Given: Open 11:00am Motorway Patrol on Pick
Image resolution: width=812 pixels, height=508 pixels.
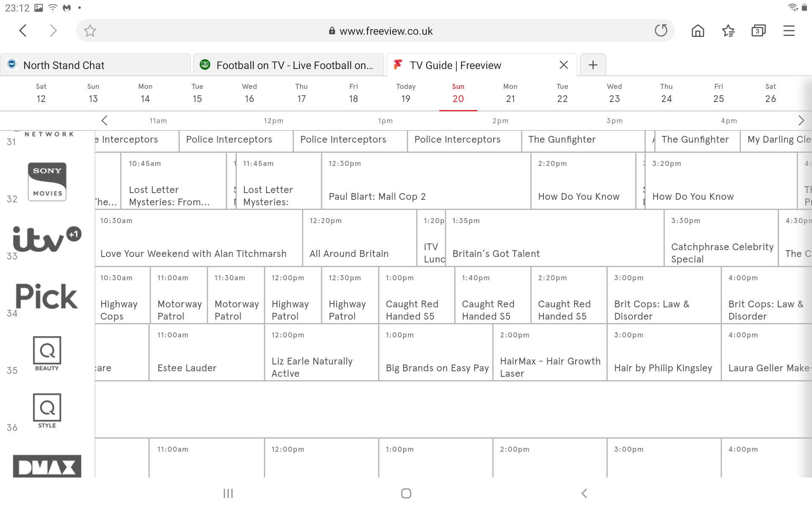Looking at the screenshot, I should click(179, 295).
